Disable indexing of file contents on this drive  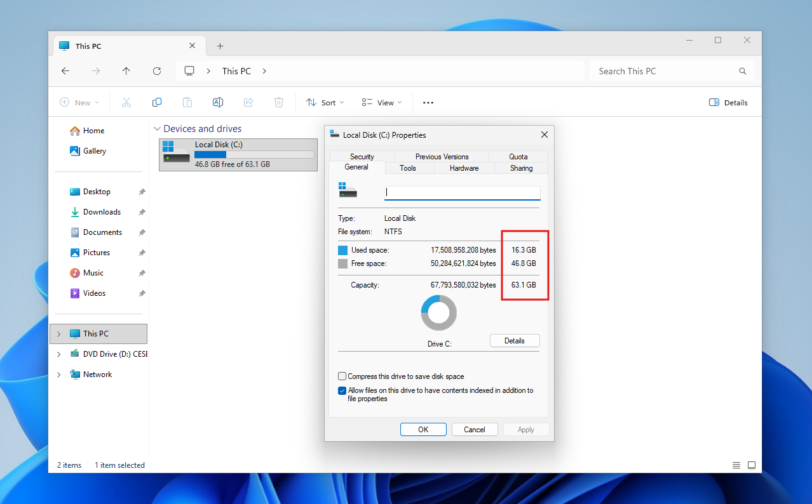(x=342, y=390)
